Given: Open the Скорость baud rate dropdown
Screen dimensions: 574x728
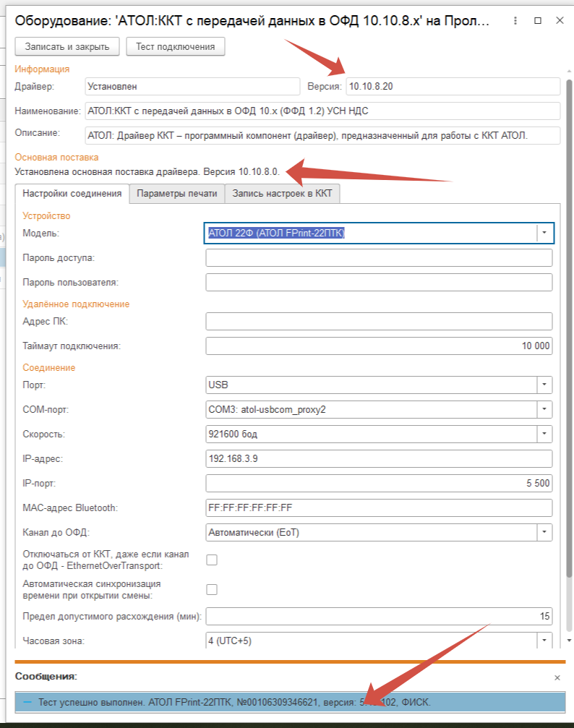Looking at the screenshot, I should click(544, 434).
